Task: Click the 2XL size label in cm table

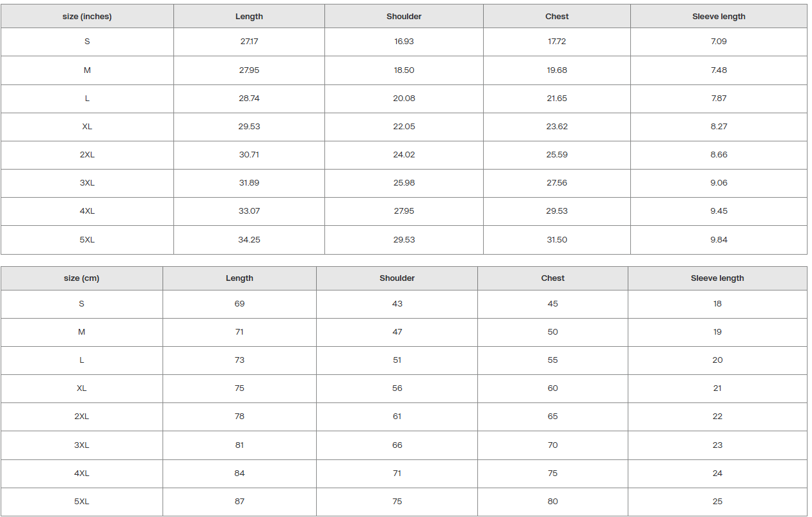Action: (x=81, y=417)
